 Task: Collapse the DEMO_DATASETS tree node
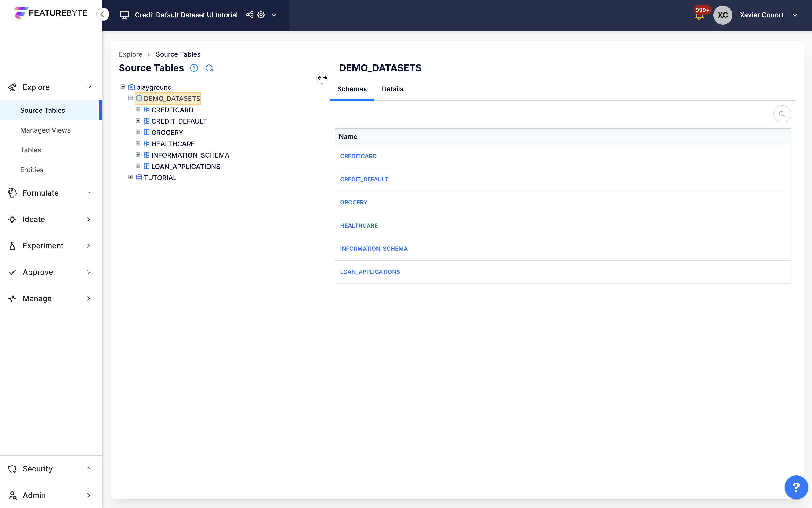(x=130, y=98)
